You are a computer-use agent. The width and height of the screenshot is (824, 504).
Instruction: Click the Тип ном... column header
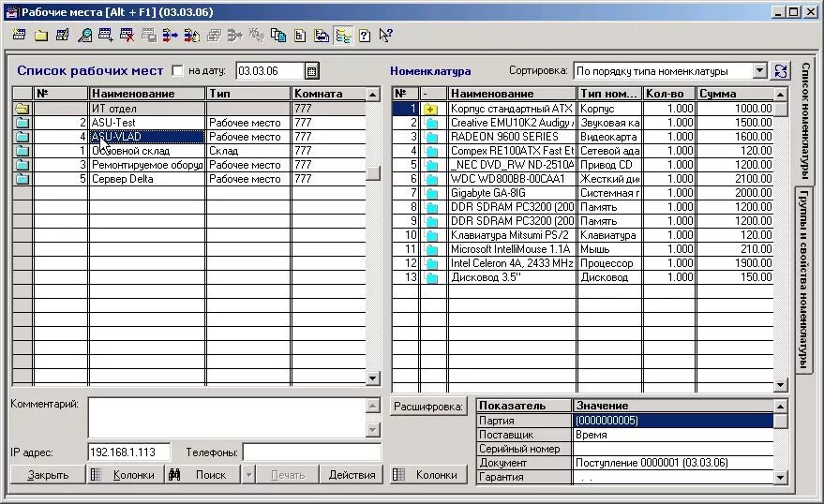[609, 94]
